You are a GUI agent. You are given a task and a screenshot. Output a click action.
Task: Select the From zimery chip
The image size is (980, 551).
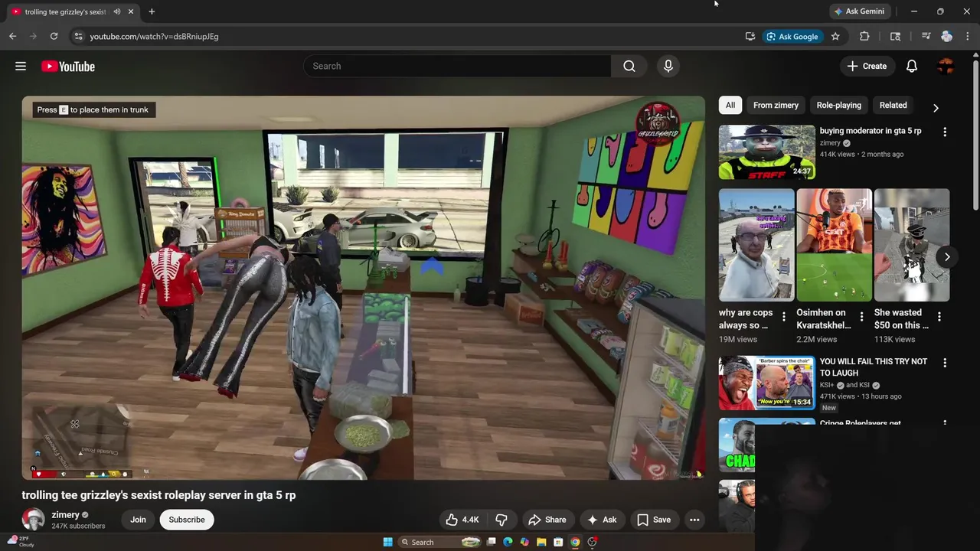pos(776,106)
